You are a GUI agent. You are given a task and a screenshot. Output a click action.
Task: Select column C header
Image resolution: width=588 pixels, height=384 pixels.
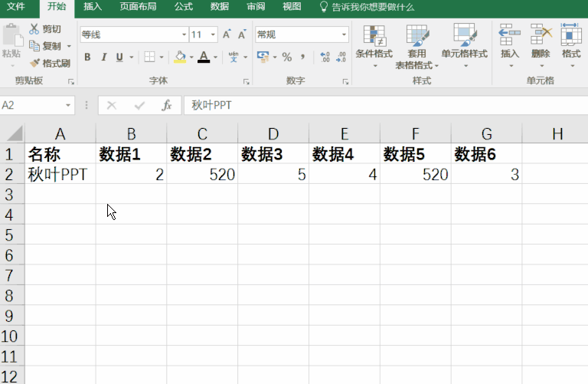coord(202,133)
